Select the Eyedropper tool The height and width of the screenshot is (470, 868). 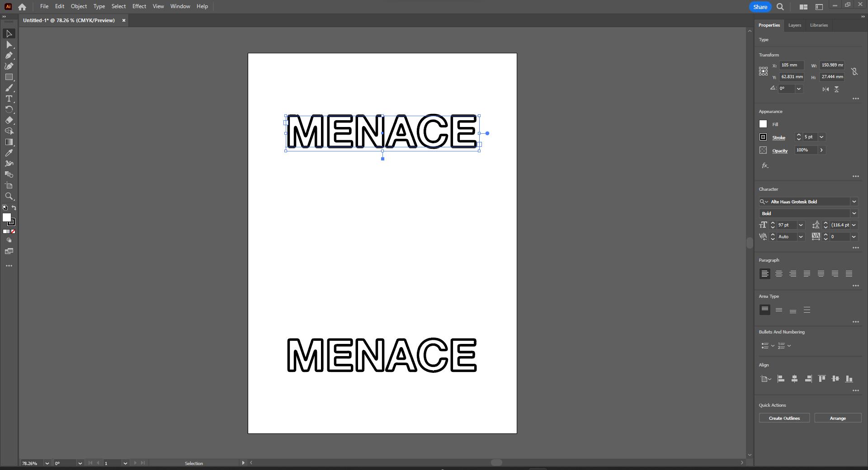pos(9,153)
